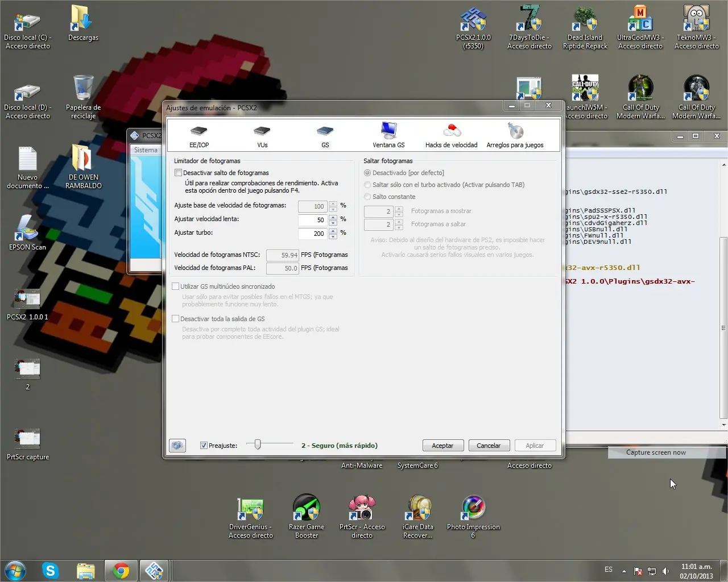Open Skype from the taskbar
Viewport: 728px width, 582px height.
51,571
